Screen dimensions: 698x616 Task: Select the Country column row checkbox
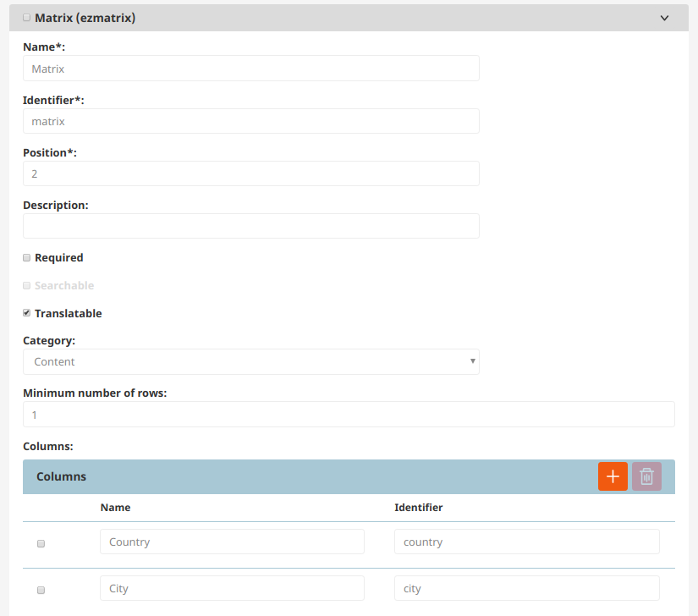41,543
